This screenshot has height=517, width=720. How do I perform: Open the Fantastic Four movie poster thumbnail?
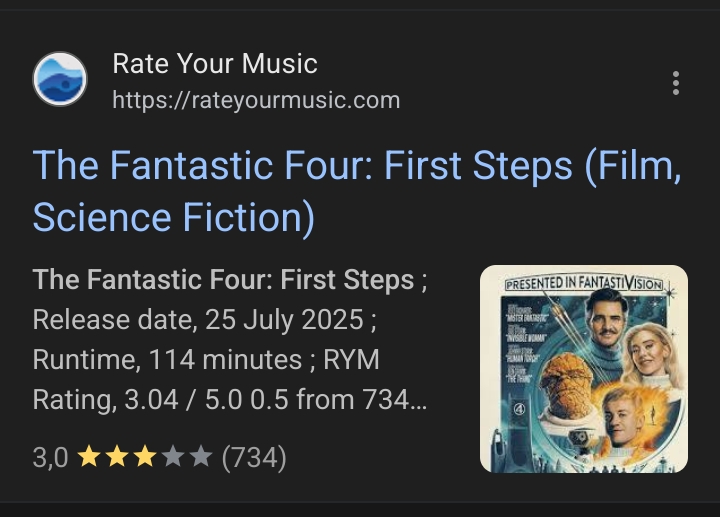pos(583,368)
